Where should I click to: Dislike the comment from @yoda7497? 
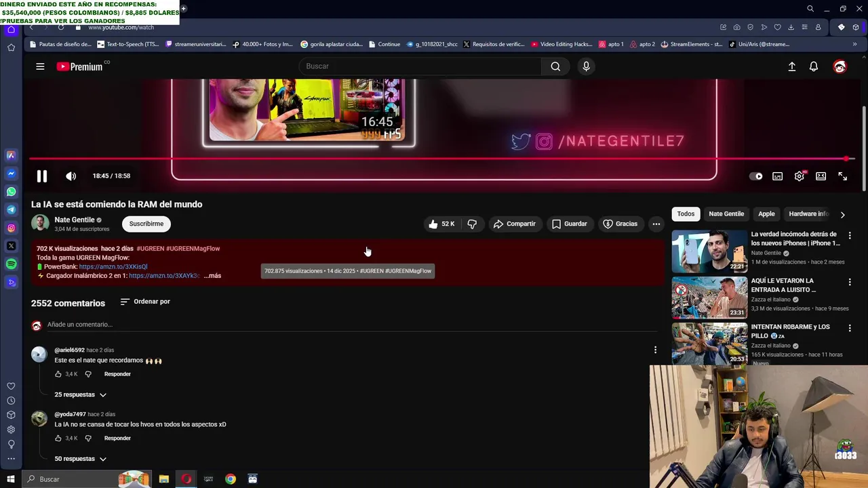tap(88, 439)
